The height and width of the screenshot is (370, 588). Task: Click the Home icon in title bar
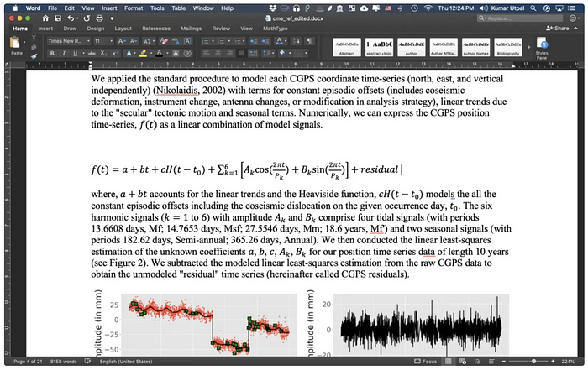45,18
